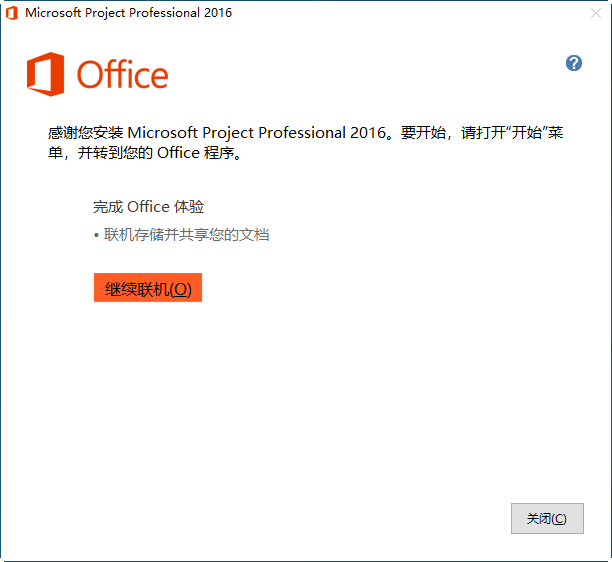Click the quoted "开始" word in message
The width and height of the screenshot is (612, 562).
click(525, 133)
